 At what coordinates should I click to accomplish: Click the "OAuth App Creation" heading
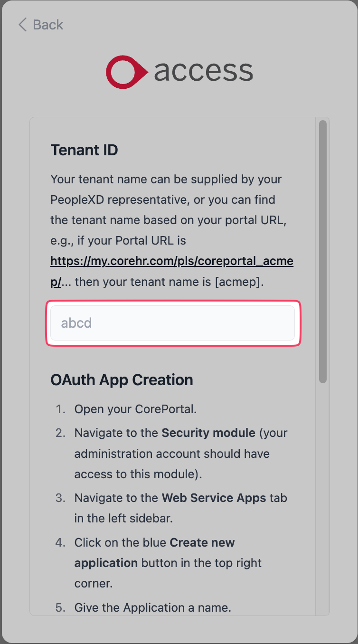[x=122, y=380]
